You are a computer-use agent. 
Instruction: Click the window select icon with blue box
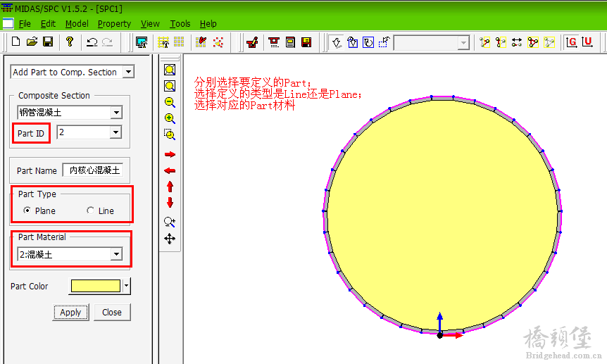pos(353,42)
